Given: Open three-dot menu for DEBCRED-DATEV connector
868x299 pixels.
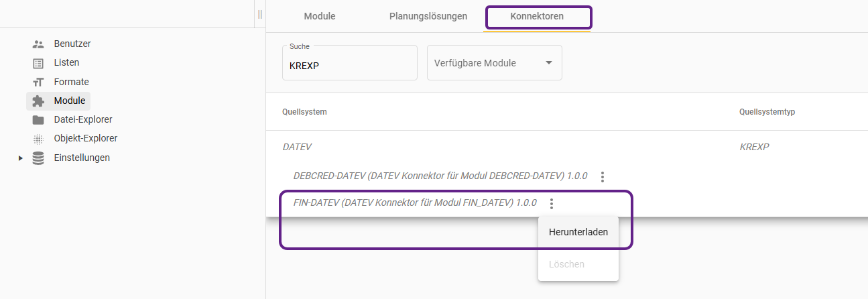Looking at the screenshot, I should [603, 177].
